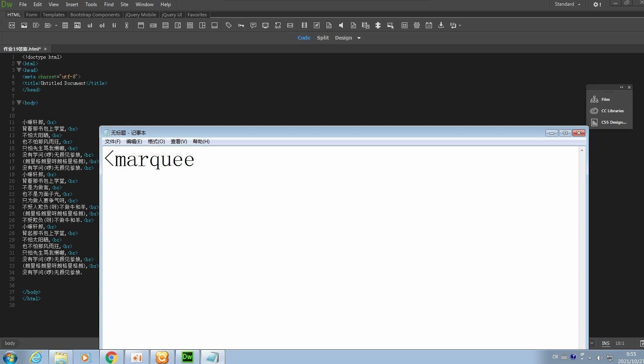Switch to Split view
The width and height of the screenshot is (644, 364).
pos(323,38)
